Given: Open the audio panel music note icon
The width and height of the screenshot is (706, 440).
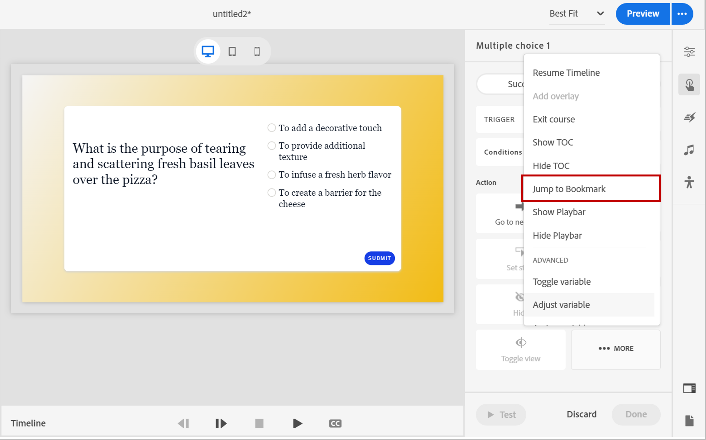Looking at the screenshot, I should [x=689, y=150].
